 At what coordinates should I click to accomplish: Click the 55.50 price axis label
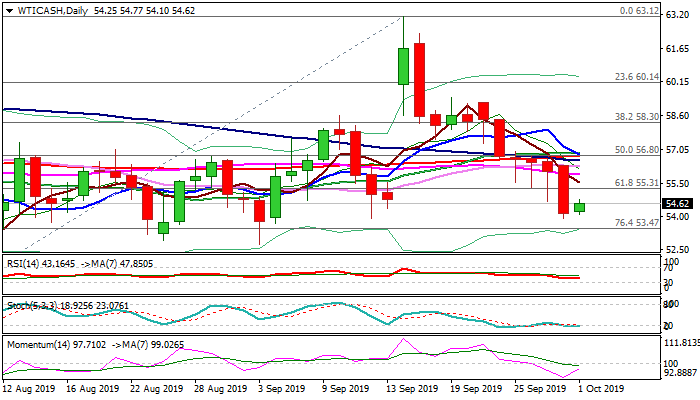coord(677,183)
